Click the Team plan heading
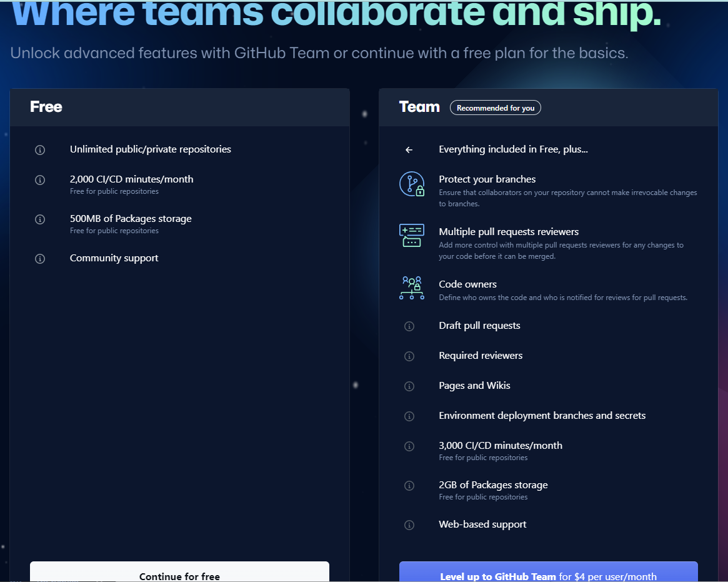This screenshot has height=582, width=728. [x=419, y=107]
